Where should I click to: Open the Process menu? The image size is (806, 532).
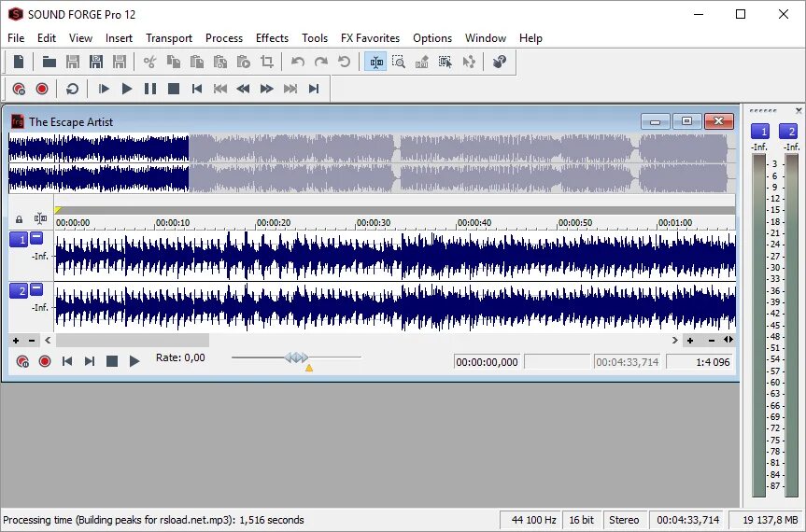(224, 38)
